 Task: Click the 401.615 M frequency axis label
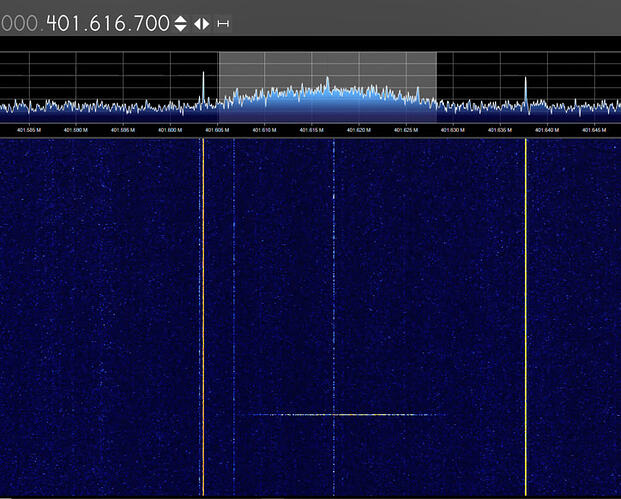click(311, 130)
